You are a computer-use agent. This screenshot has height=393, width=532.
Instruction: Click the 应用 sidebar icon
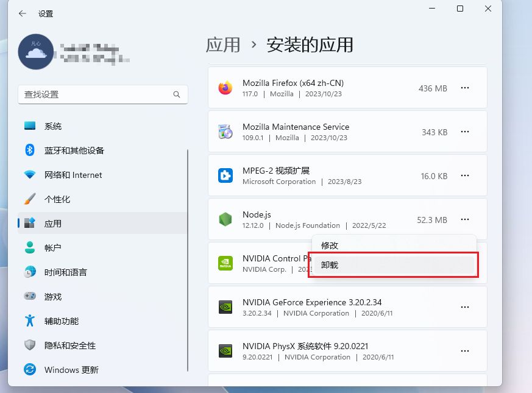[30, 223]
